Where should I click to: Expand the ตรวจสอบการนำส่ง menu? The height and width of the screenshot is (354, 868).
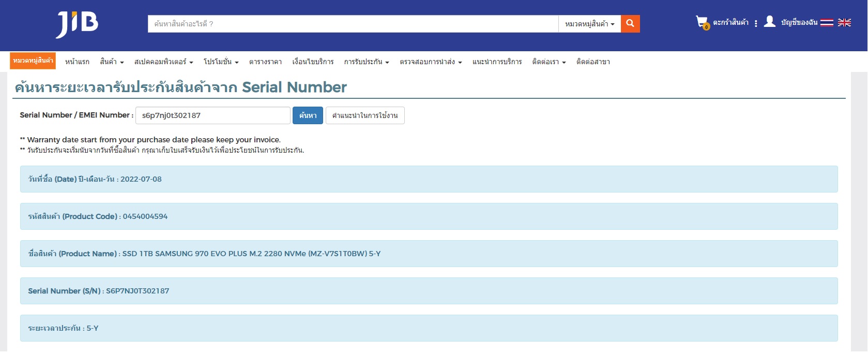pos(431,62)
